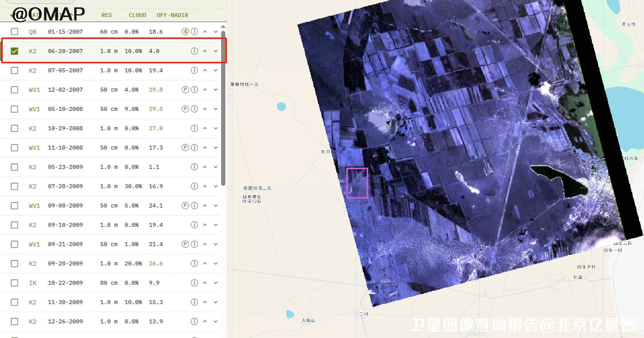Sort list by OFF-NADIR column header
The height and width of the screenshot is (338, 644).
(x=172, y=15)
